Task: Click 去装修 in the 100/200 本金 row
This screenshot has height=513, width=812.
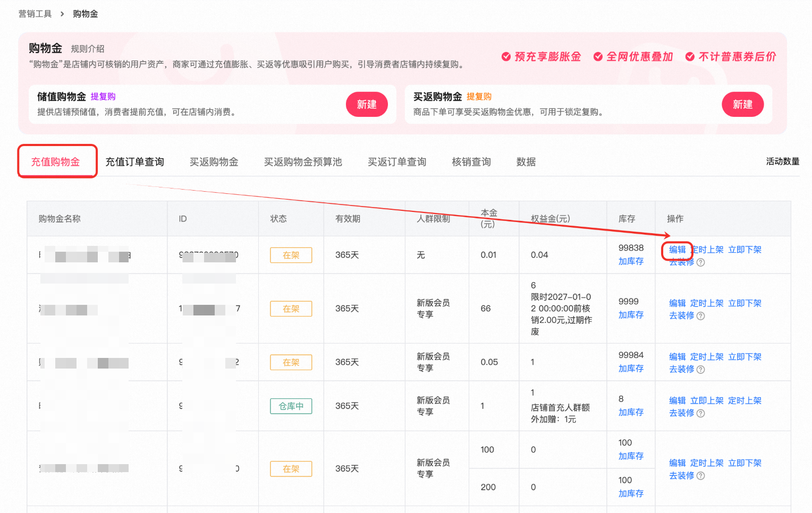Action: point(682,475)
